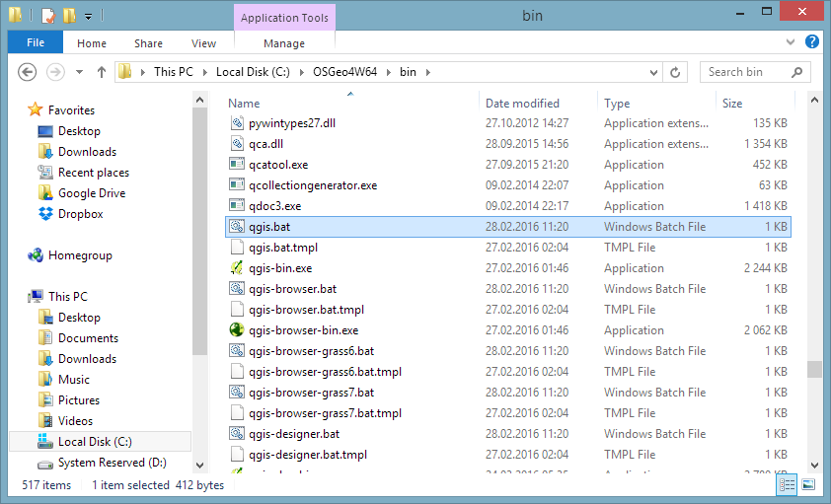
Task: Click the Help question mark icon
Action: pos(811,42)
